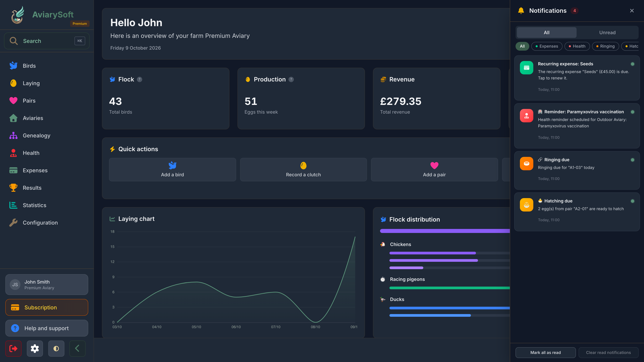Open the Subscription menu item

(47, 307)
